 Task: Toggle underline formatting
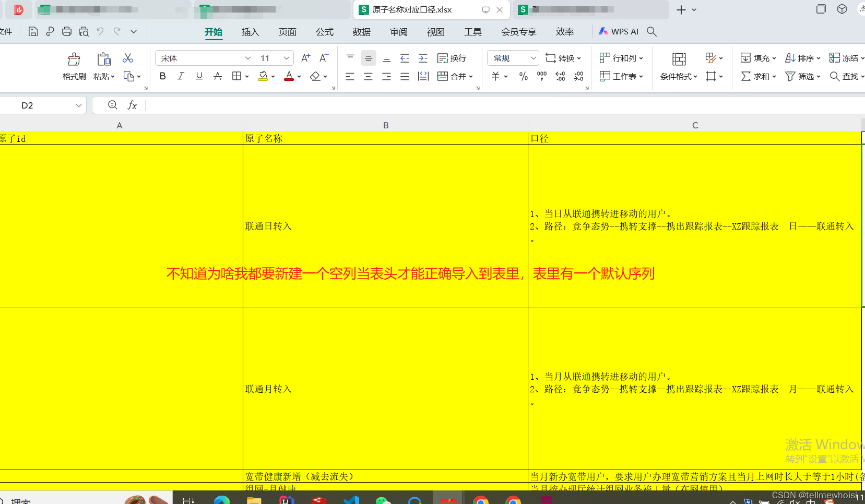coord(199,76)
